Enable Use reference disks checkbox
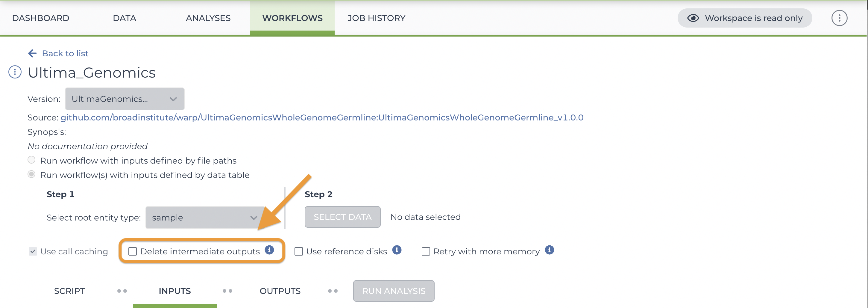868x308 pixels. pos(298,251)
